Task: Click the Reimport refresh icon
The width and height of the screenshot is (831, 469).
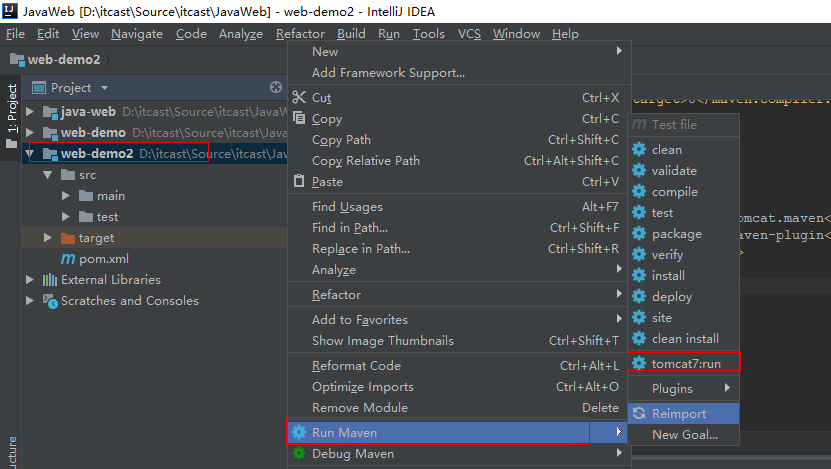Action: (x=639, y=414)
